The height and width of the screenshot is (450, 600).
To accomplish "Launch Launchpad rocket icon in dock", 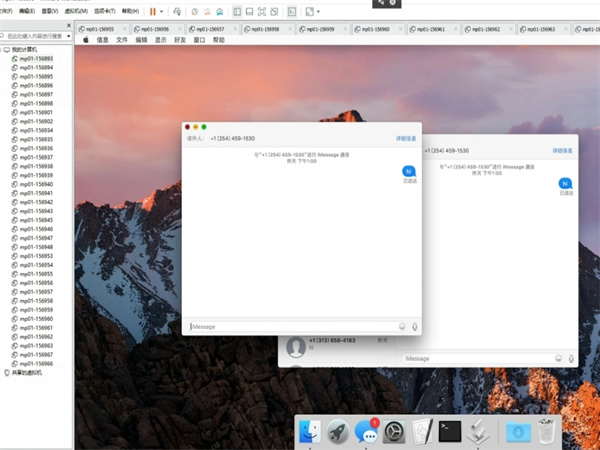I will (x=338, y=432).
